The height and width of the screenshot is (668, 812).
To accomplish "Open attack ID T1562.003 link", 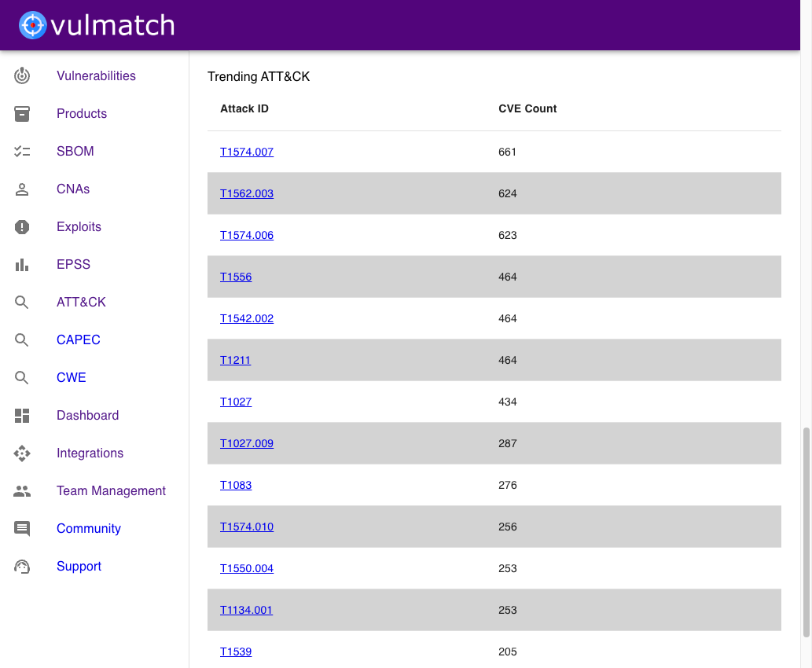I will [247, 193].
